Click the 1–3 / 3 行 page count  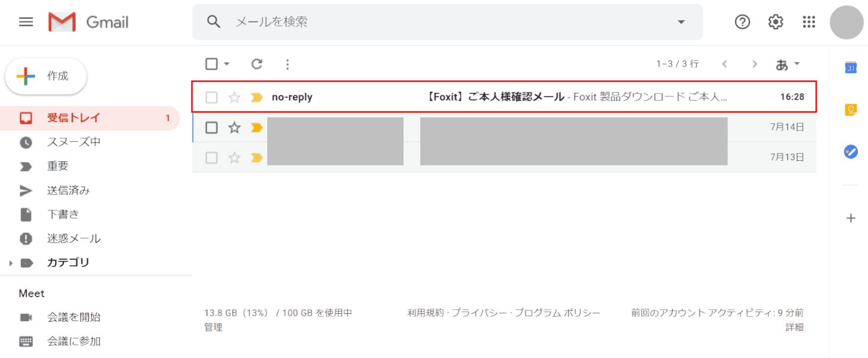tap(678, 64)
